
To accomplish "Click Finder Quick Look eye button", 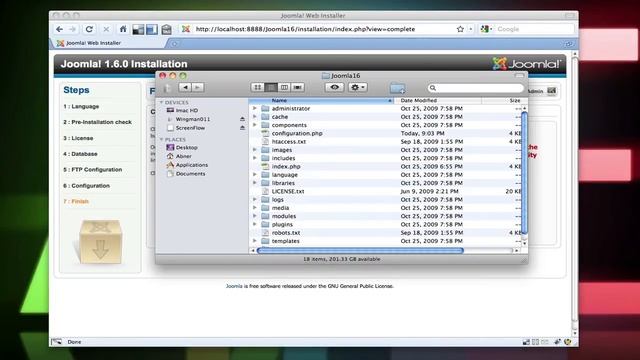I will point(334,87).
